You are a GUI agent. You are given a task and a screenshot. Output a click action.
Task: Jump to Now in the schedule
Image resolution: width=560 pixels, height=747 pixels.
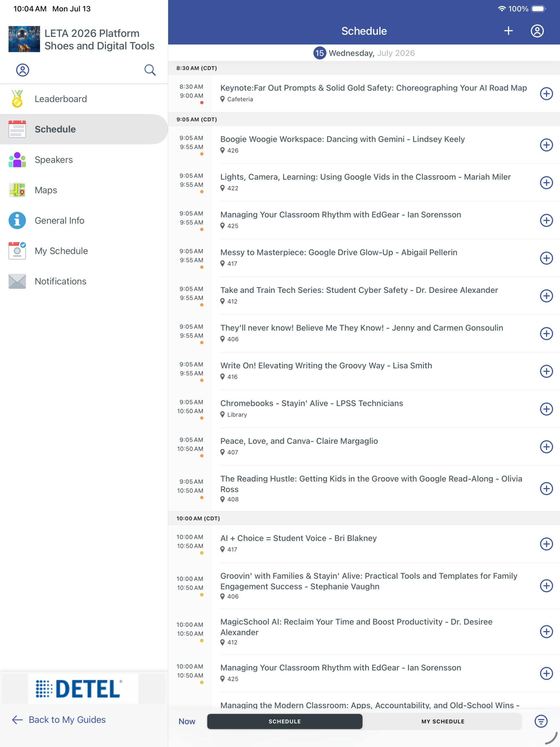(x=187, y=721)
